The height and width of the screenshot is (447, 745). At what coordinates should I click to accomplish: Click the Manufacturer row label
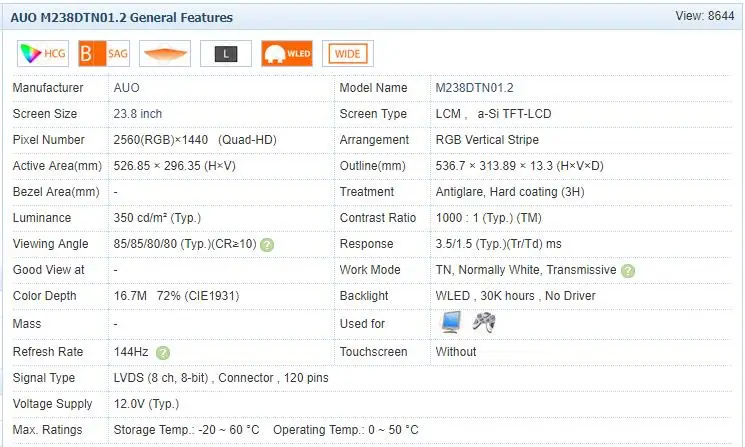(x=48, y=88)
